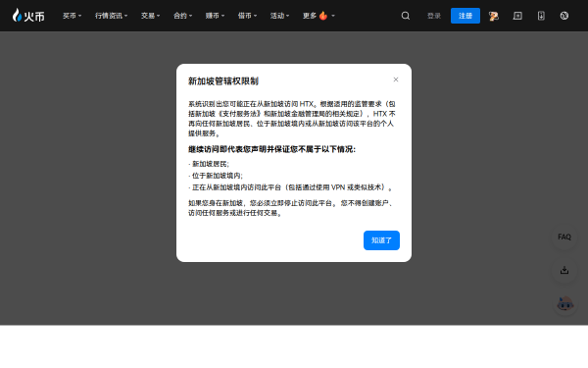Click the Huobi flame logo

pyautogui.click(x=28, y=16)
